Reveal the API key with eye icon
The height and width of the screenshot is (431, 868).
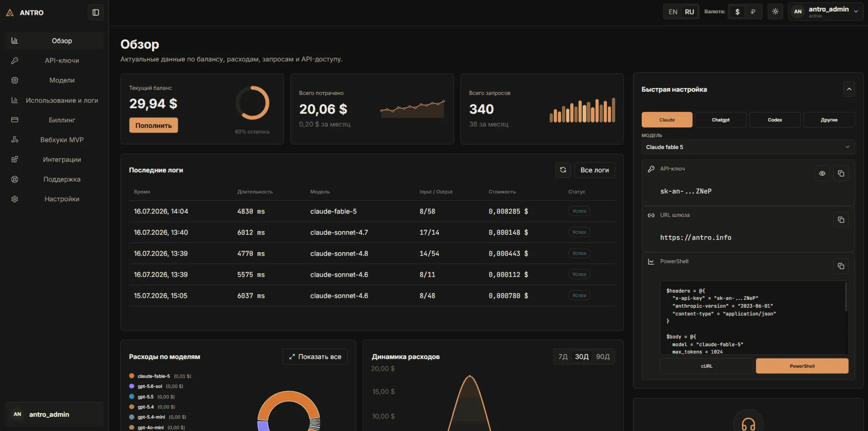coord(822,173)
